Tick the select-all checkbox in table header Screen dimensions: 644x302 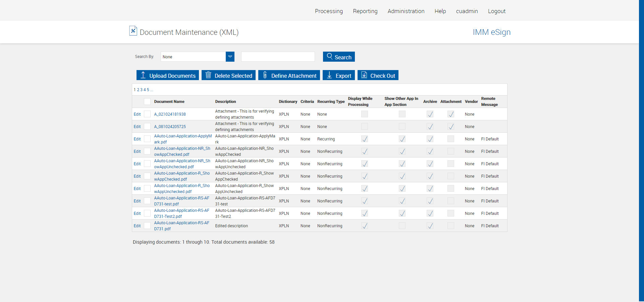tap(147, 102)
